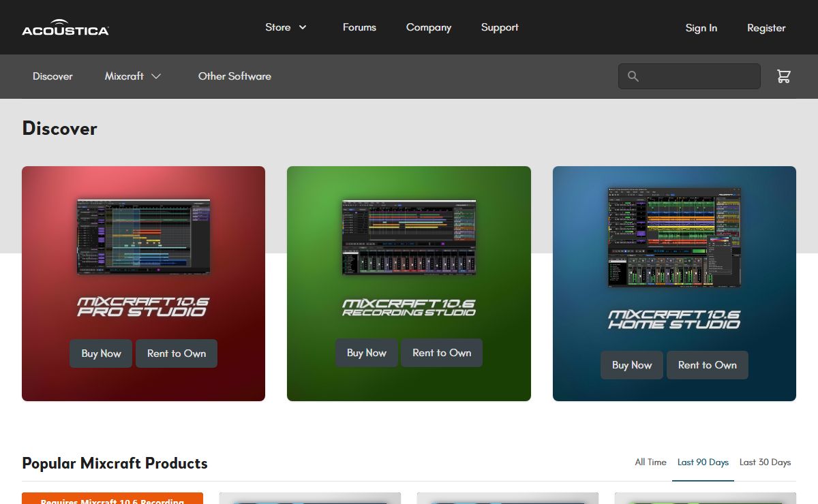Click the Mixcraft 10.6 Pro Studio logo
The image size is (818, 504).
pos(142,306)
